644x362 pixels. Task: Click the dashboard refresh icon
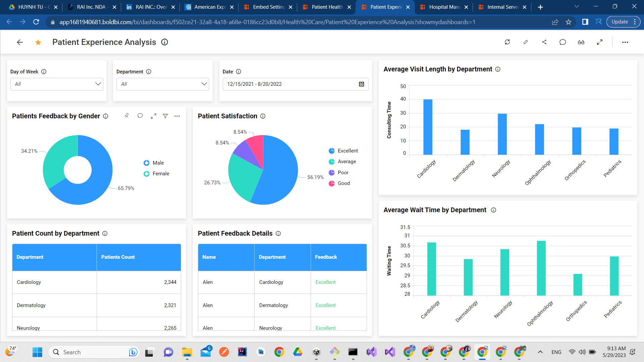(507, 42)
